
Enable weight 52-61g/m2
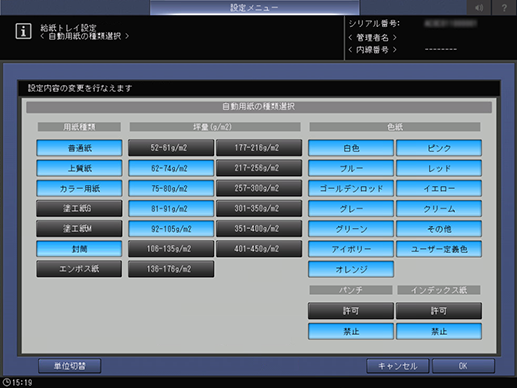click(x=171, y=148)
